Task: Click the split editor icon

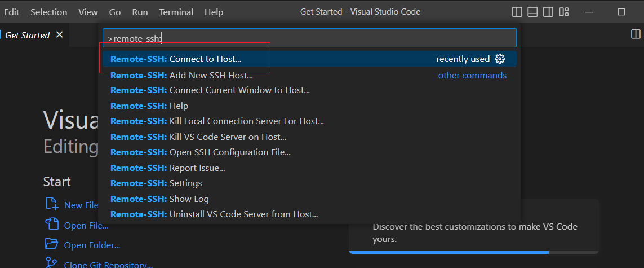Action: tap(636, 34)
